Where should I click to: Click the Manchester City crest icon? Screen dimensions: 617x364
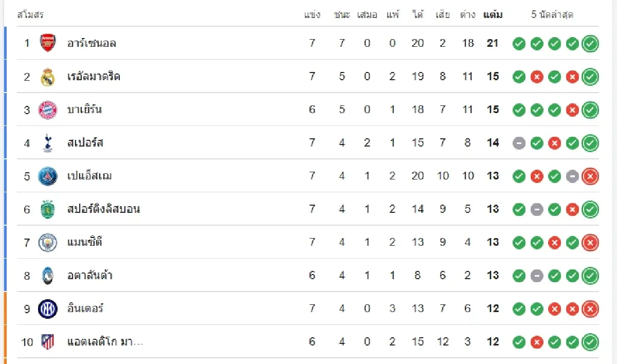point(48,243)
